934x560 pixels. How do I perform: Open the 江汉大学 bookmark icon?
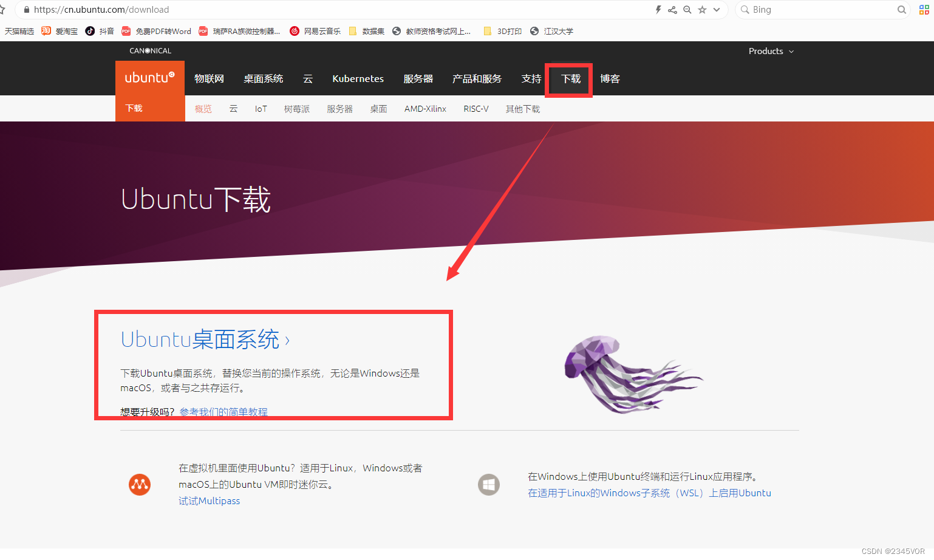[x=534, y=31]
